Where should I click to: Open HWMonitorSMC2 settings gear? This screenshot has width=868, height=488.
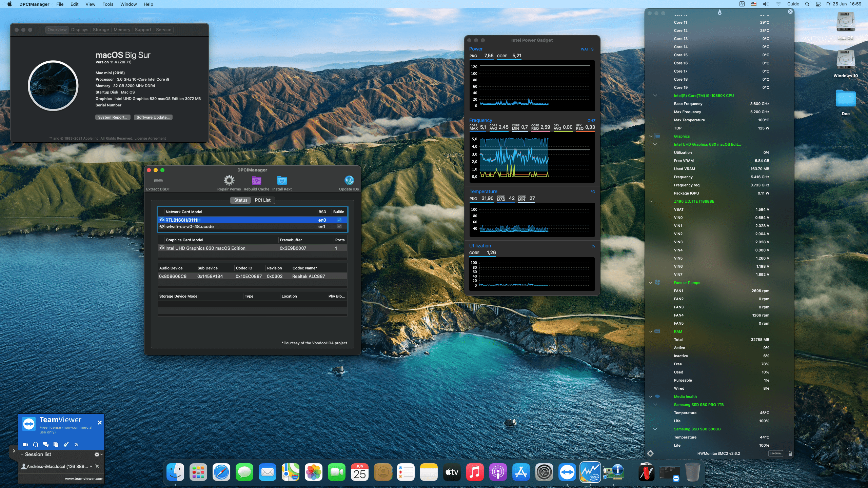pos(650,453)
